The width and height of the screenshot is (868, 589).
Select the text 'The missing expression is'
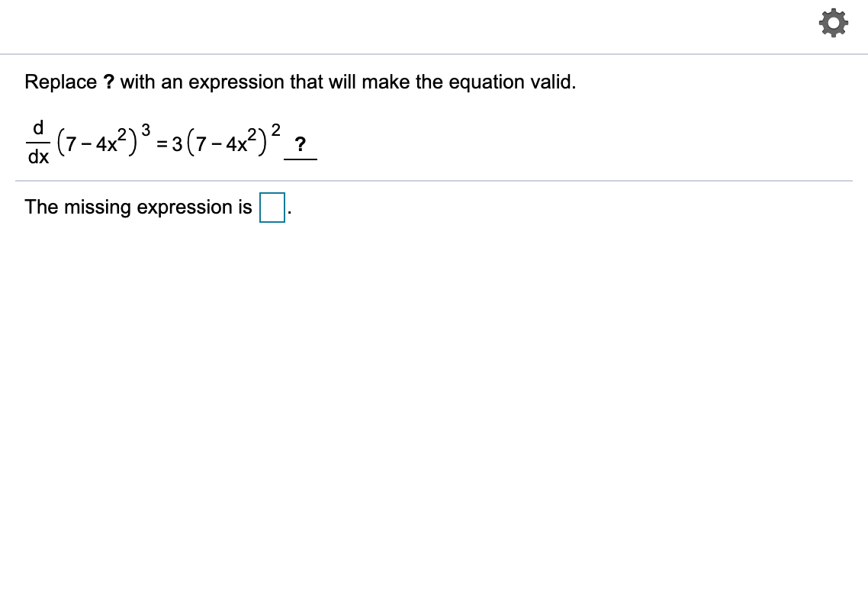[137, 207]
